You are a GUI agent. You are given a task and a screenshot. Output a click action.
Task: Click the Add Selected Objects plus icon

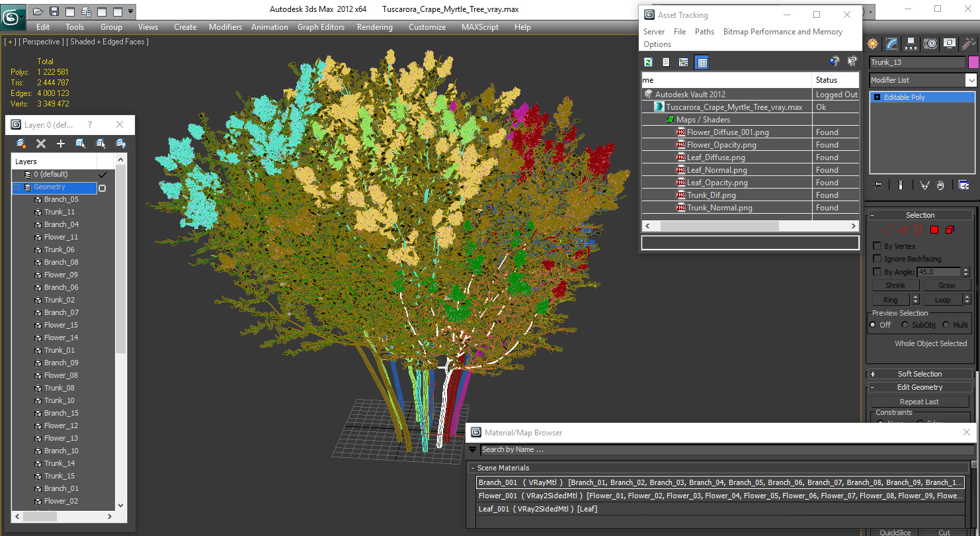coord(61,143)
